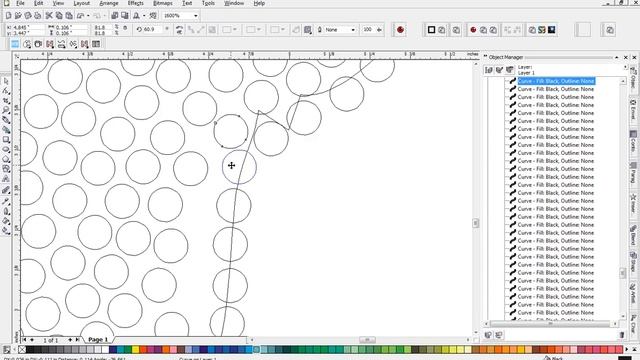Select the Outline tool in the toolbox
The height and width of the screenshot is (360, 640).
pos(6,212)
